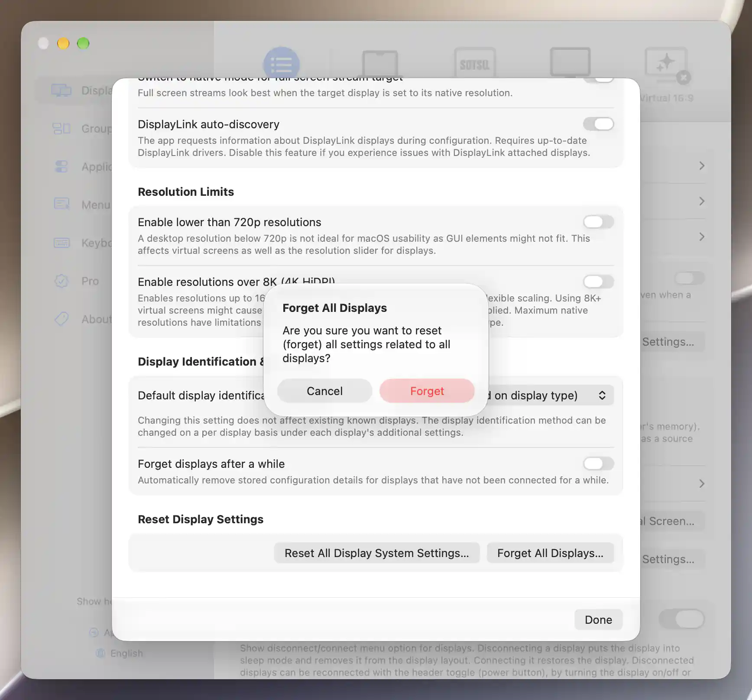Expand third chevron row in background window
Image resolution: width=752 pixels, height=700 pixels.
(702, 237)
